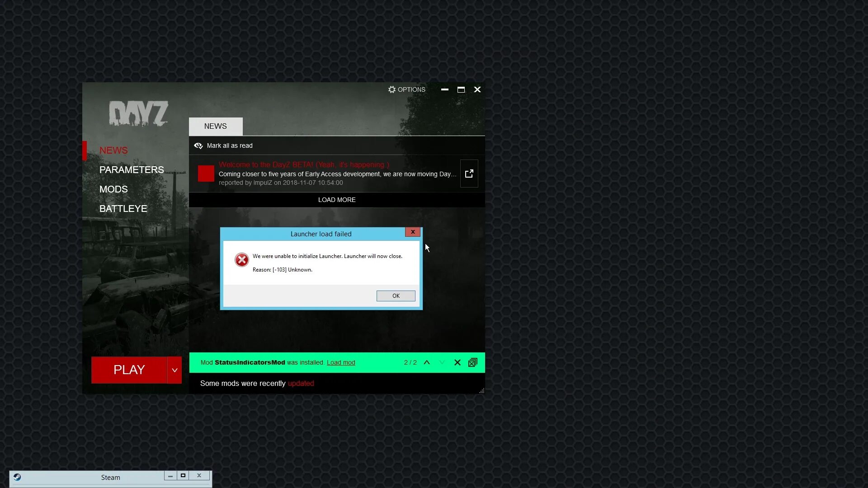Show previous notification with up chevron
Image resolution: width=868 pixels, height=488 pixels.
pos(427,363)
